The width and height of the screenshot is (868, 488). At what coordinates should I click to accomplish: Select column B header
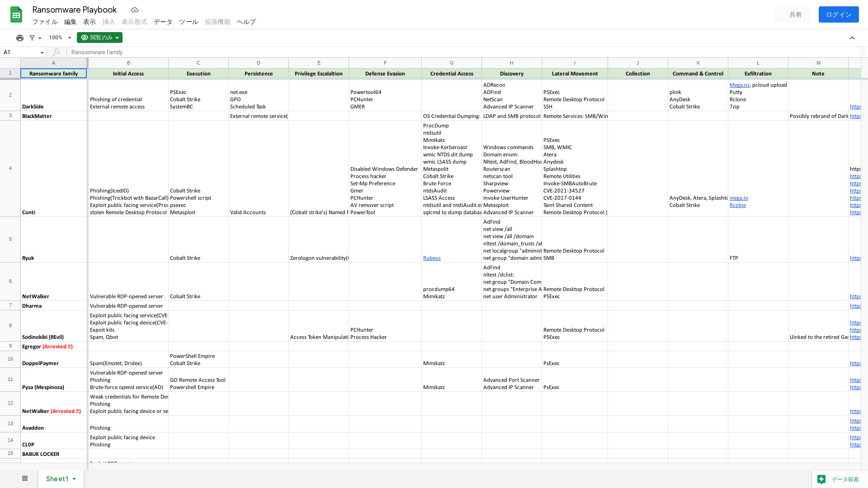point(128,63)
